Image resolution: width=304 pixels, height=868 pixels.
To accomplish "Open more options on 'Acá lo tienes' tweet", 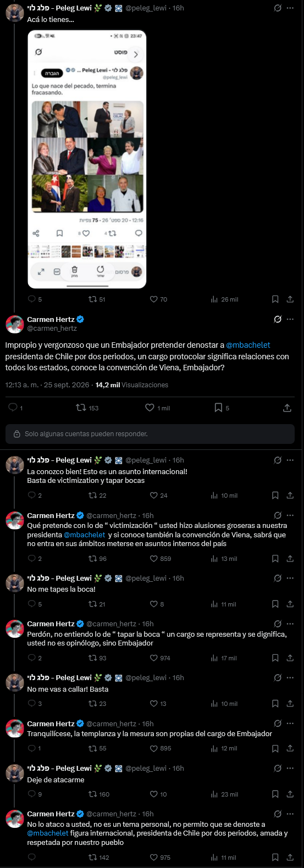I will (290, 8).
